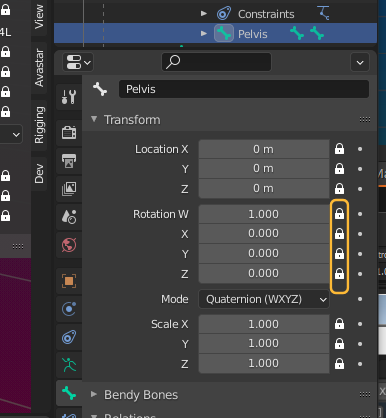This screenshot has width=386, height=418.
Task: Collapse the Transform panel
Action: pyautogui.click(x=94, y=119)
